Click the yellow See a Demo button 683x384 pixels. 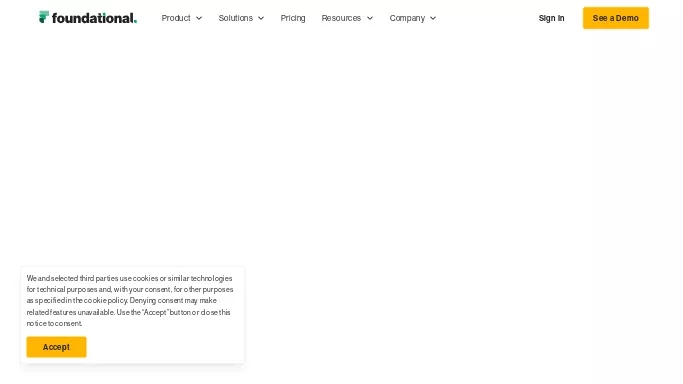(x=616, y=18)
